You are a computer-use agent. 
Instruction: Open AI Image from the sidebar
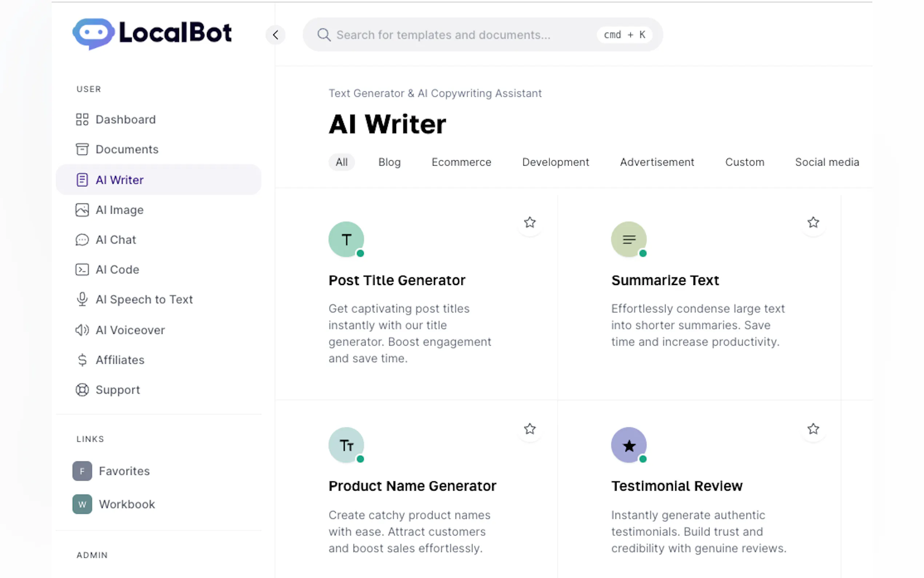(120, 210)
